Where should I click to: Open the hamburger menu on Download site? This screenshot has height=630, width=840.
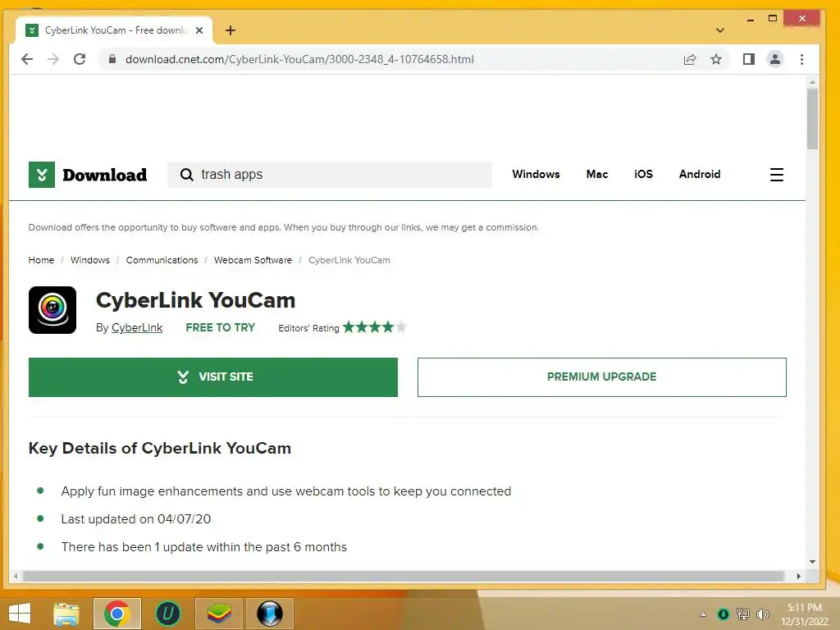(776, 175)
